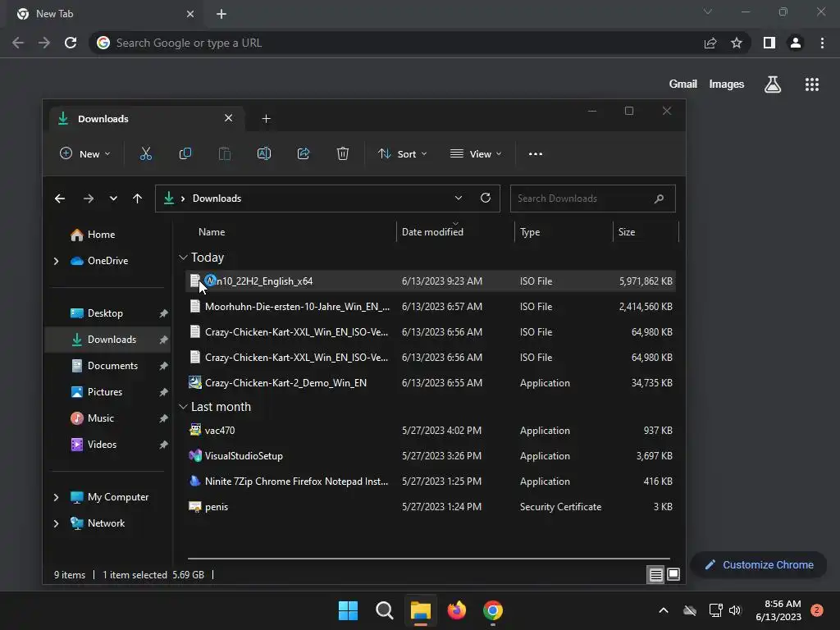
Task: Sort by Name column header
Action: pyautogui.click(x=212, y=232)
